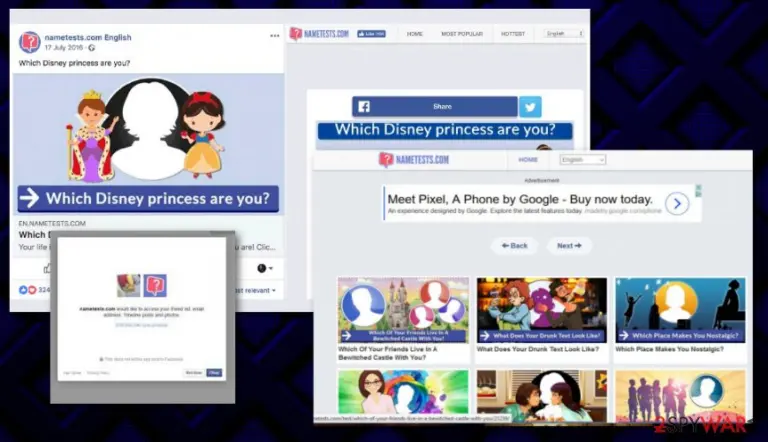Click the thumbs-up Like icon under the post
This screenshot has width=768, height=442.
47,268
